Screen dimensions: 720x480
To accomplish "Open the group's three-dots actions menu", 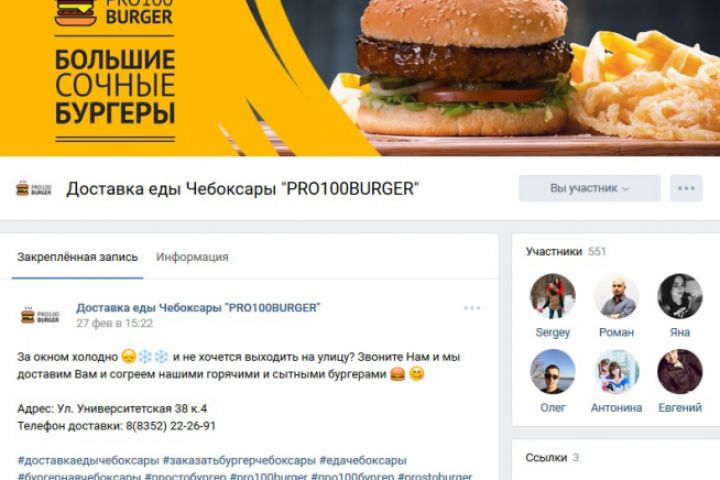I will click(x=686, y=188).
